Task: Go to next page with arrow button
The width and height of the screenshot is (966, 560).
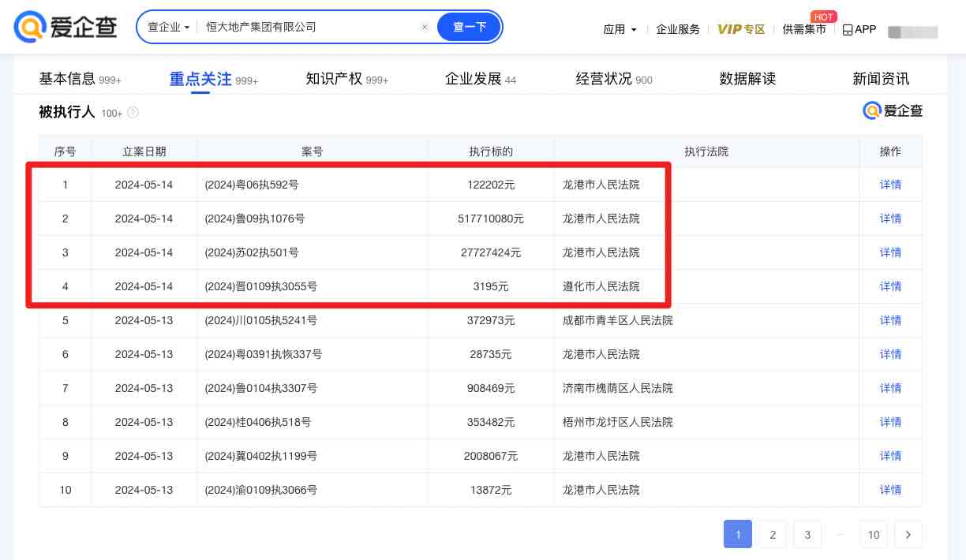Action: click(x=908, y=534)
